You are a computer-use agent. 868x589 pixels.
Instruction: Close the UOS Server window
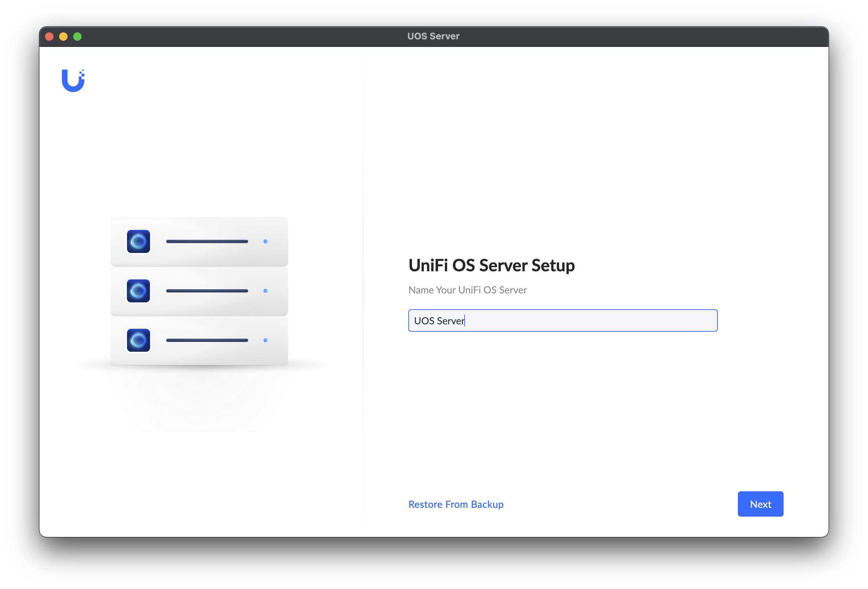pos(49,37)
